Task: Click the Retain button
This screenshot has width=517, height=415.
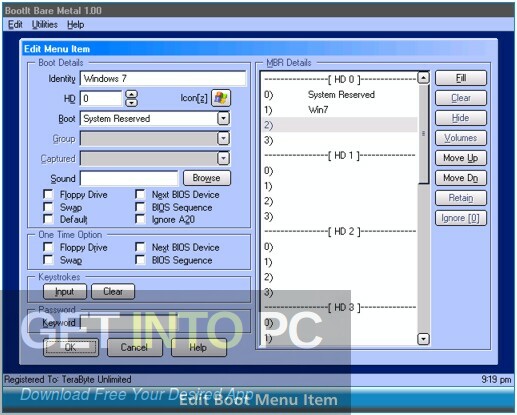Action: [x=461, y=198]
